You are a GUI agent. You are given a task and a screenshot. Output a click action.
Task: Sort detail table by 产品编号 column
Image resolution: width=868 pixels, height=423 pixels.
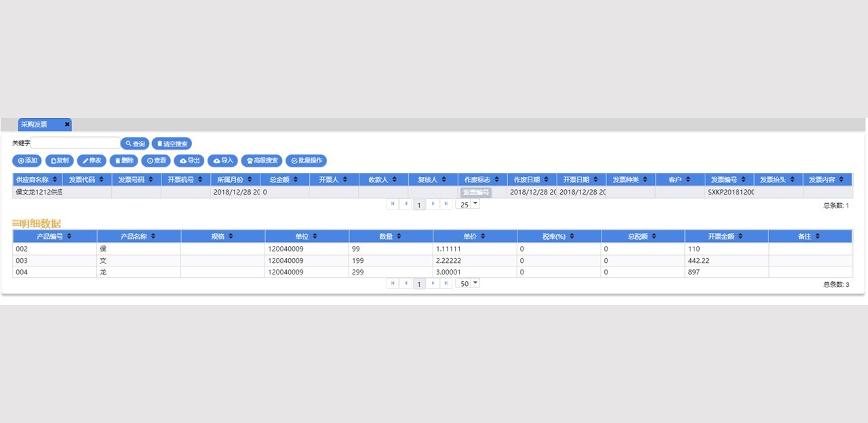(54, 236)
